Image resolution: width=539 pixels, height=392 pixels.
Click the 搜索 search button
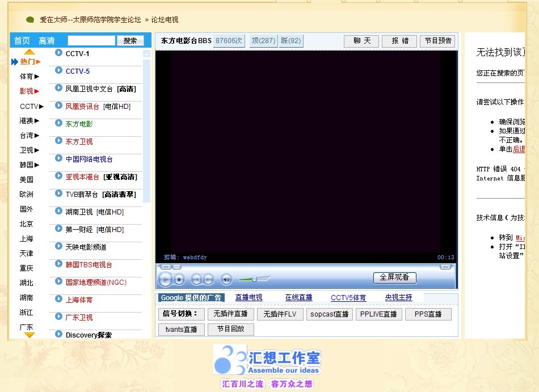(130, 40)
